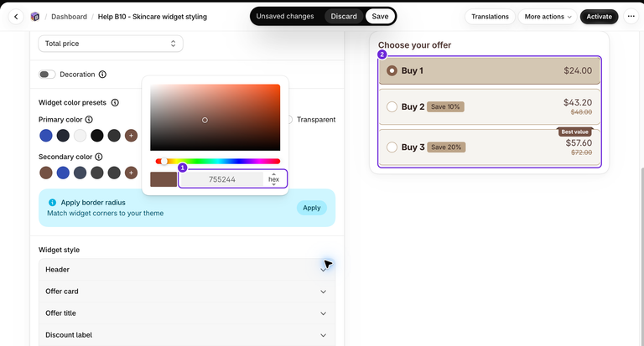Pick the brown Secondary color swatch

click(46, 173)
